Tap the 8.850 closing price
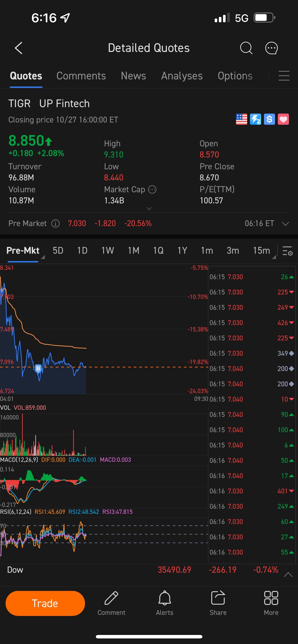 (26, 140)
